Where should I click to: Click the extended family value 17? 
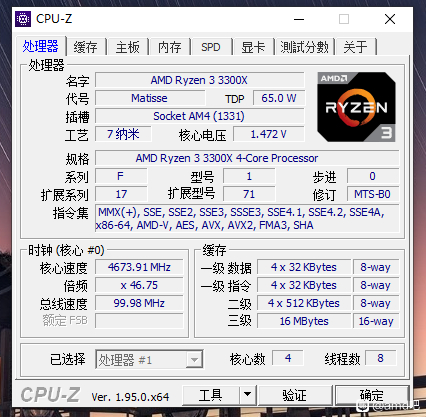click(121, 194)
